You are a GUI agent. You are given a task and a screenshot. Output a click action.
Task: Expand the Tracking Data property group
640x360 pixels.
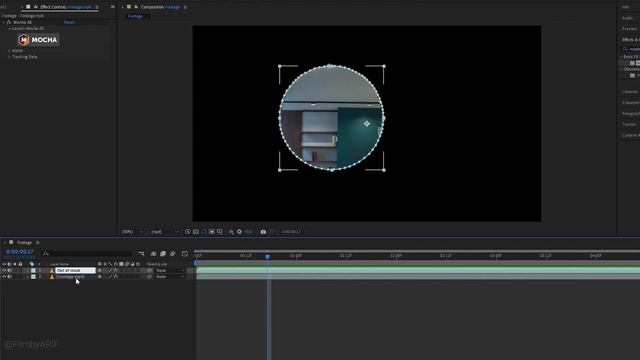[10, 57]
